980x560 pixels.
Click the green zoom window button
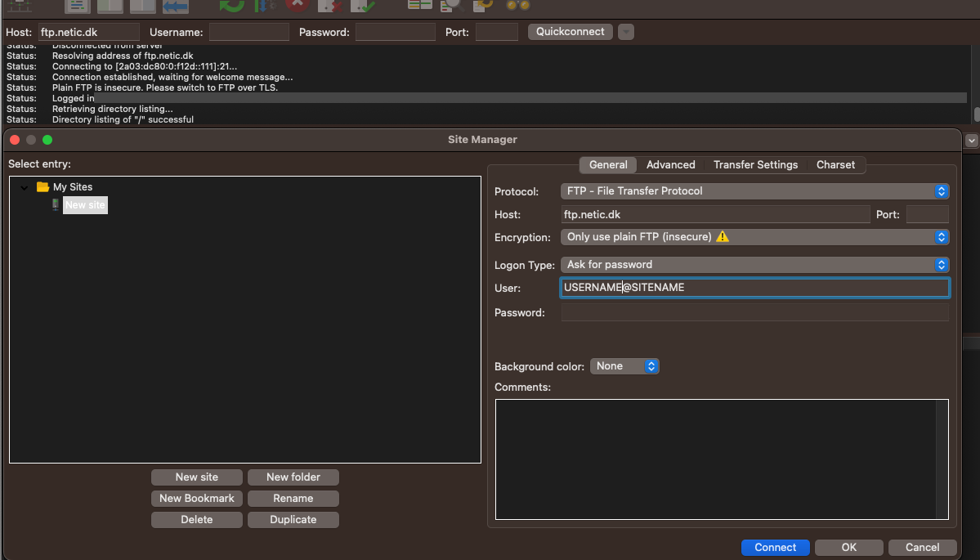click(47, 140)
